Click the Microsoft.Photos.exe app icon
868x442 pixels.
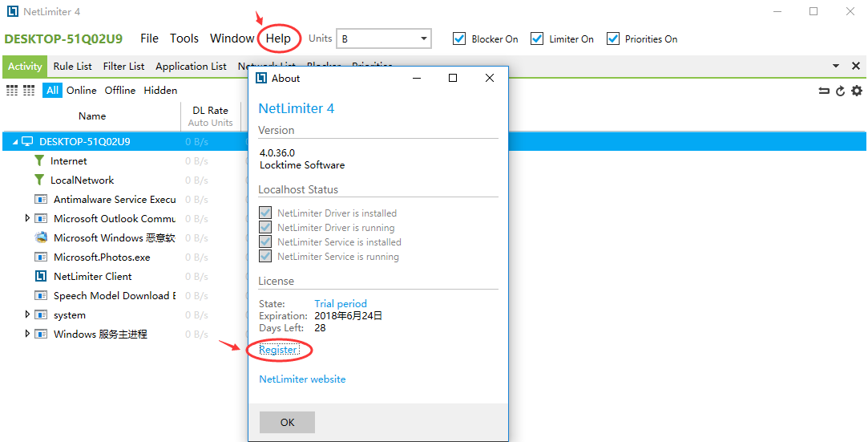pyautogui.click(x=41, y=257)
